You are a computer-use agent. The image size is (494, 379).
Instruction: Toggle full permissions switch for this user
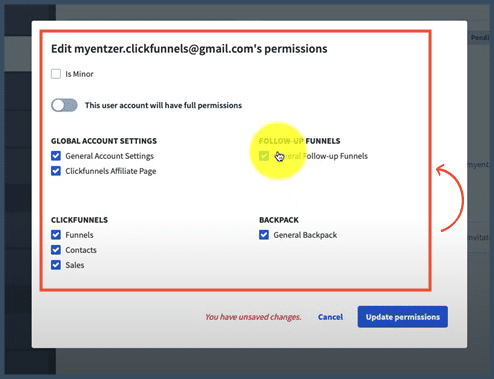coord(64,105)
